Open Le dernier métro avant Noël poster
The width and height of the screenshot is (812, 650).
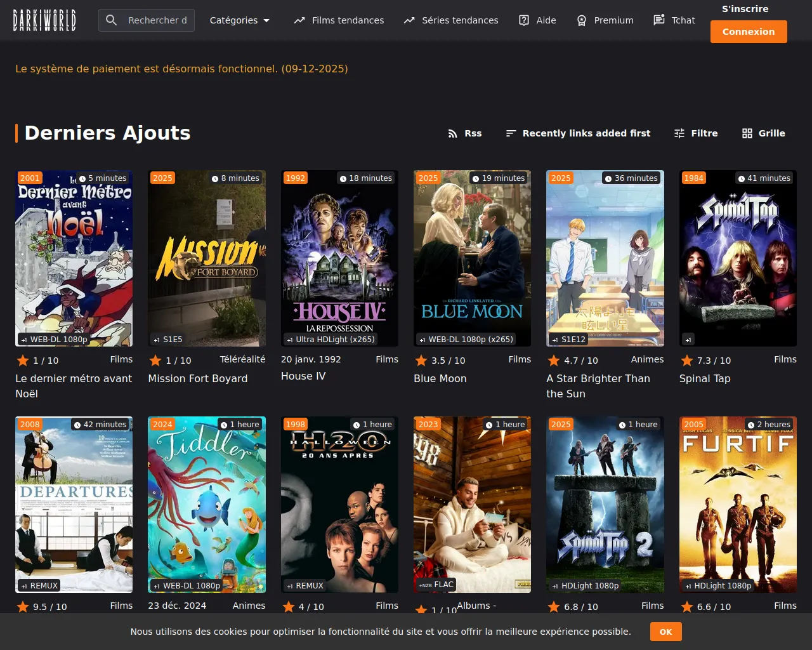(x=74, y=258)
